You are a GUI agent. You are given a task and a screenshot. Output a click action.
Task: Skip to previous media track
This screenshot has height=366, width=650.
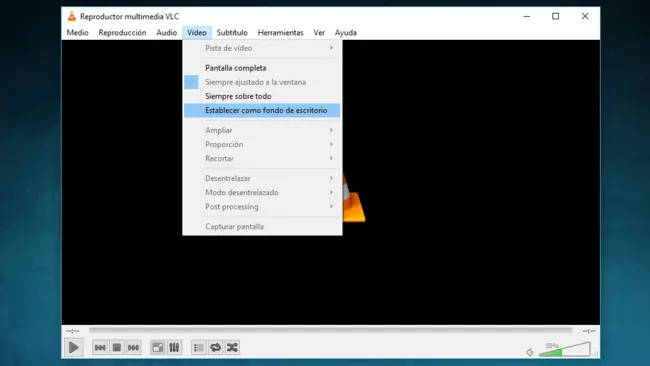(100, 347)
